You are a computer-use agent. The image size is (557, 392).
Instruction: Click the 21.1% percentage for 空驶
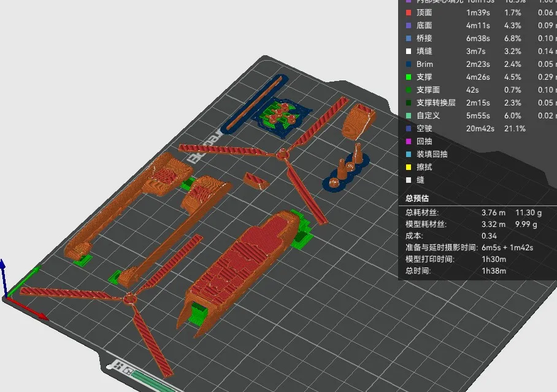click(x=515, y=128)
